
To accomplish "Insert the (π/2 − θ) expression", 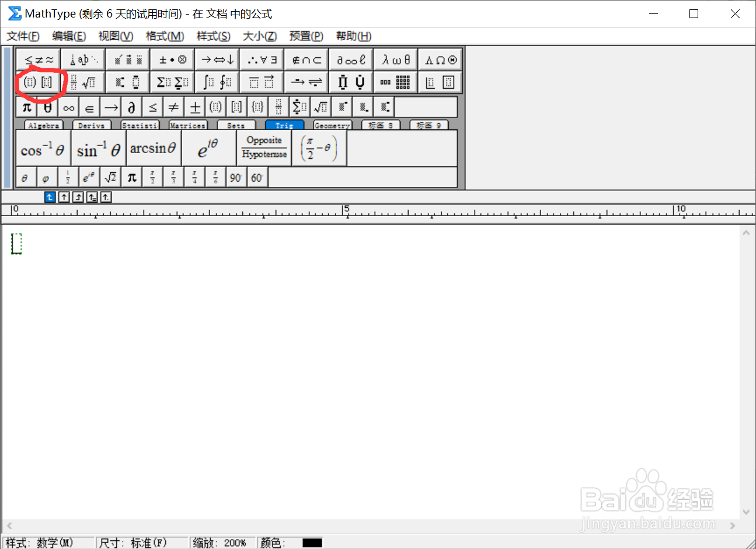I will [319, 149].
